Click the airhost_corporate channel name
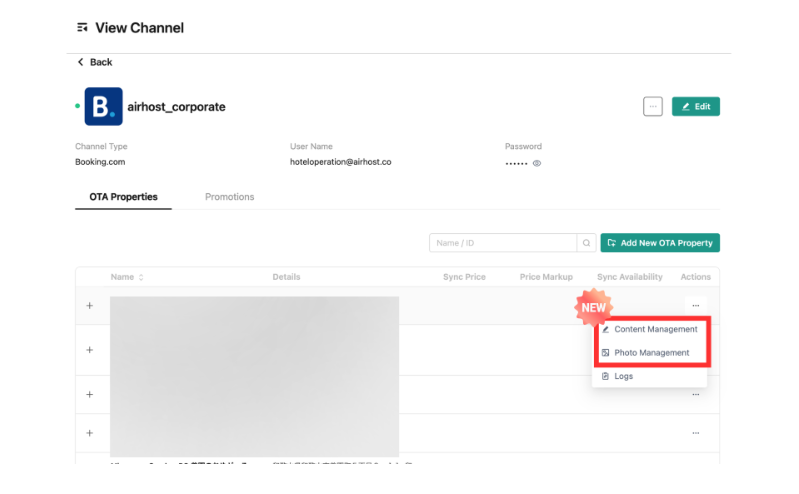 click(x=176, y=107)
